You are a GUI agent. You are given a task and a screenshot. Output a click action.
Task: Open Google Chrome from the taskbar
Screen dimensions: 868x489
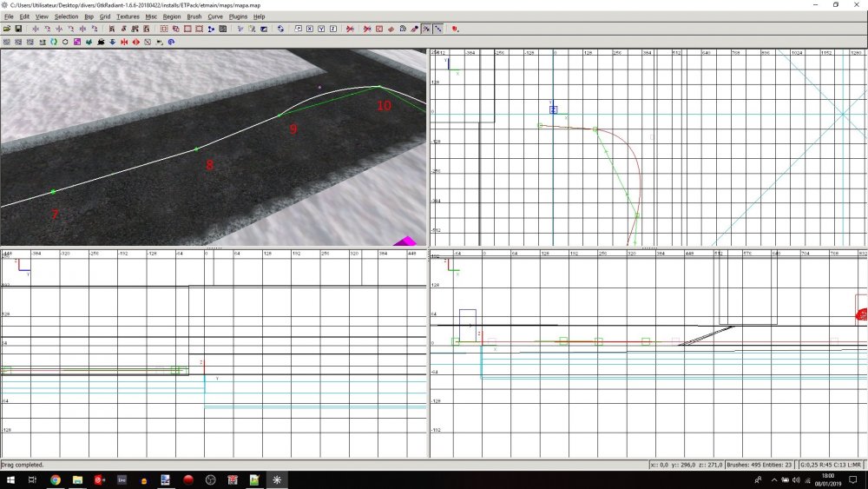click(56, 479)
